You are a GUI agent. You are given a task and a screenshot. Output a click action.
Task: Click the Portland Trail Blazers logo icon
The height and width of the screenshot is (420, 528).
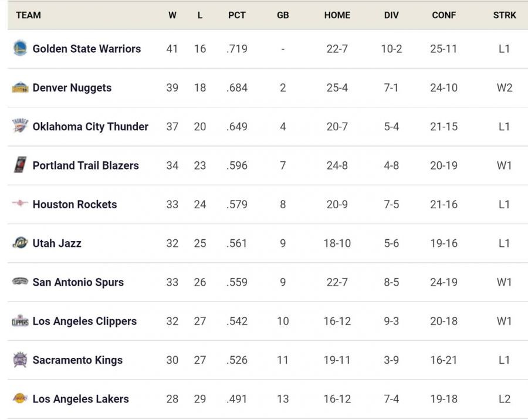click(20, 165)
